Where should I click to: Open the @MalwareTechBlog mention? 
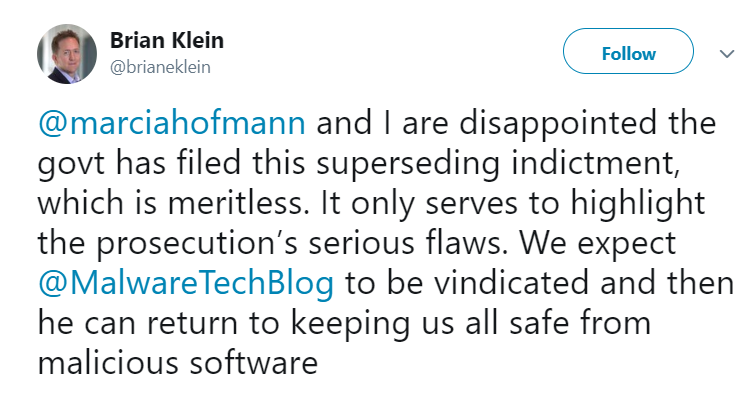click(x=186, y=283)
